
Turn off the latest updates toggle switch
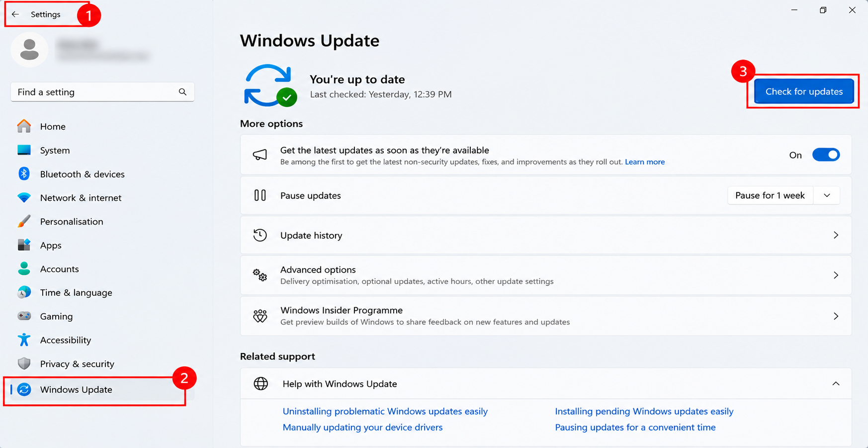tap(826, 155)
